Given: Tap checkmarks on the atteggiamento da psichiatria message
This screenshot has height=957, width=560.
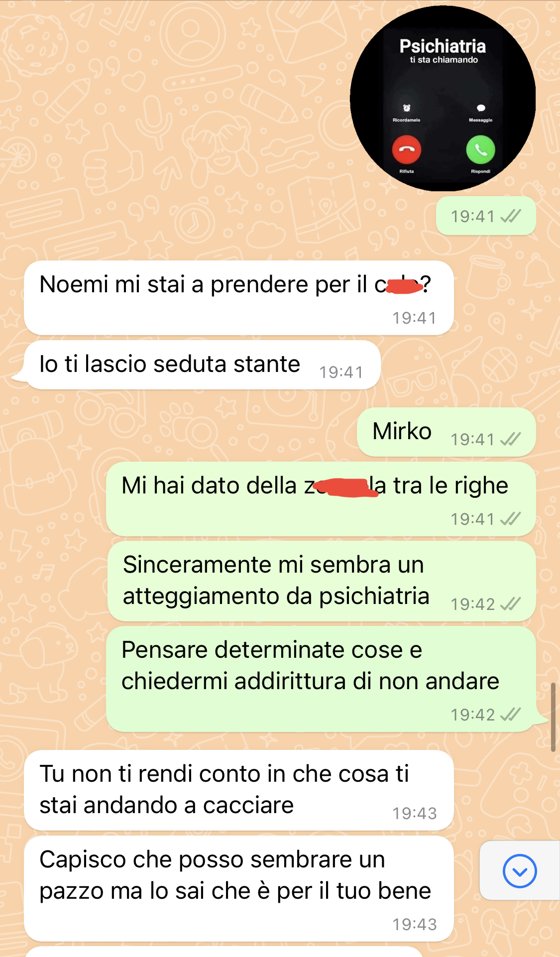Looking at the screenshot, I should (511, 604).
